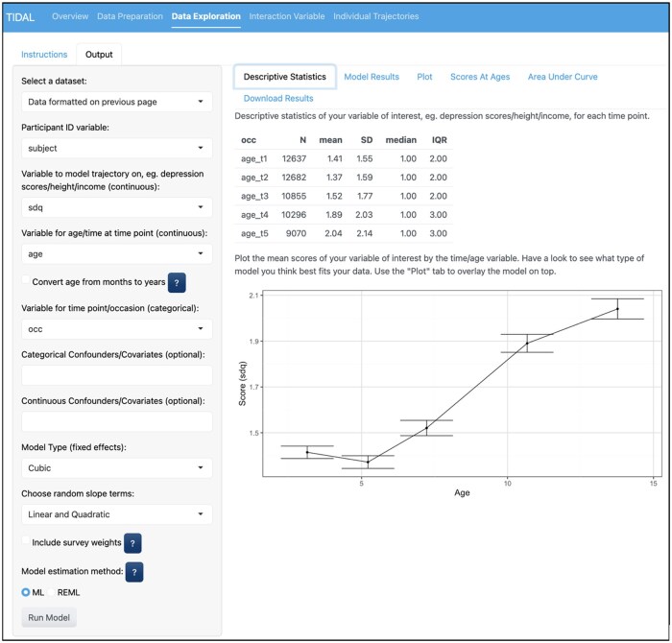
Task: Go to Interaction Variable in top navigation
Action: click(x=286, y=16)
